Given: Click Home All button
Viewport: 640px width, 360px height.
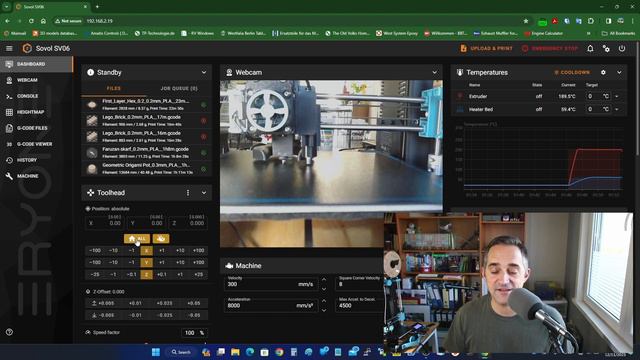Looking at the screenshot, I should point(137,238).
